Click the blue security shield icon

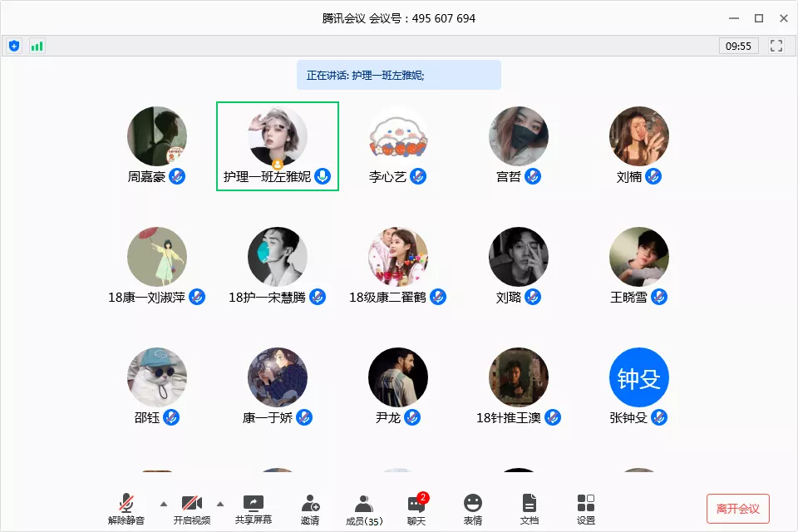(14, 47)
